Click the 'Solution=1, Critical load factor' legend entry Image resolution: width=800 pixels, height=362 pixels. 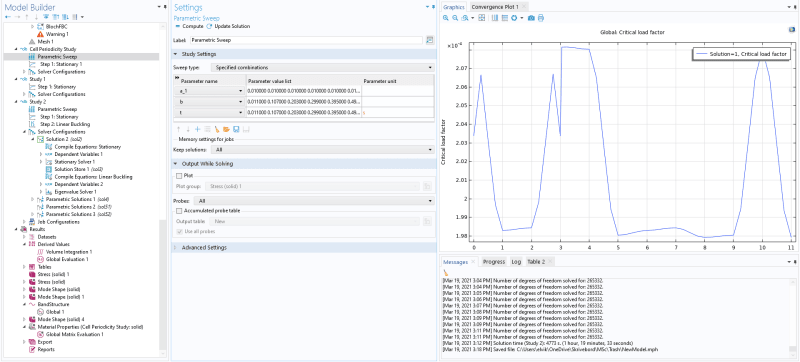[x=741, y=54]
